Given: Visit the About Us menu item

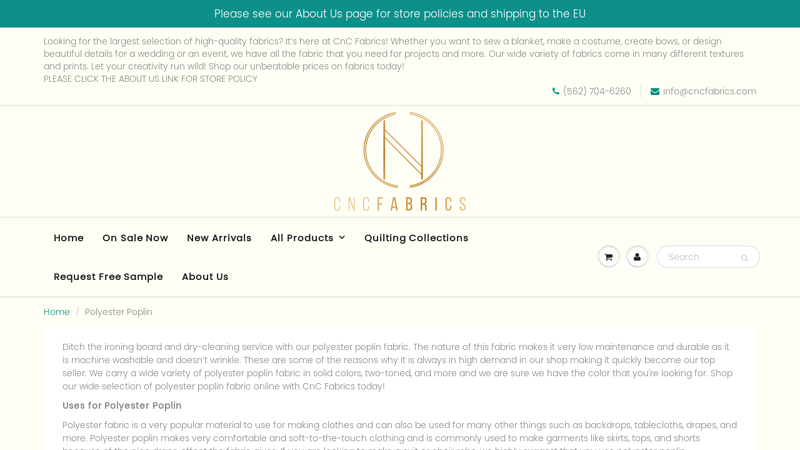Looking at the screenshot, I should click(x=205, y=277).
